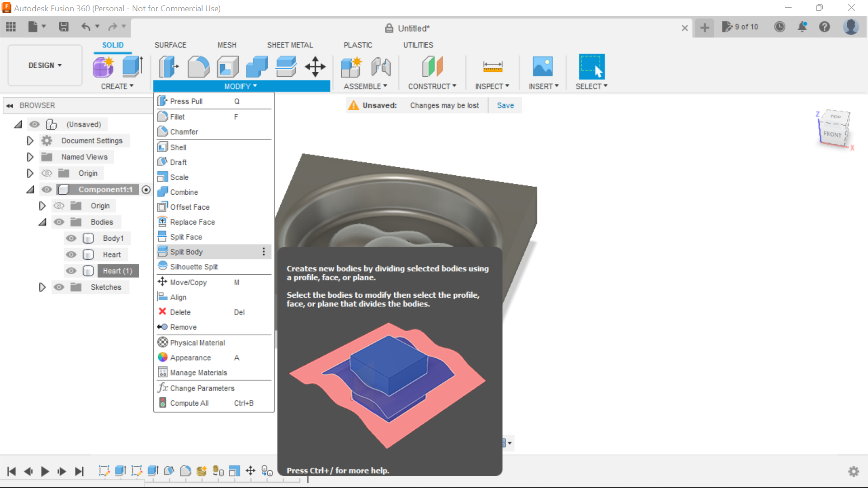The height and width of the screenshot is (488, 868).
Task: Open the UTILITIES tab
Action: click(418, 45)
